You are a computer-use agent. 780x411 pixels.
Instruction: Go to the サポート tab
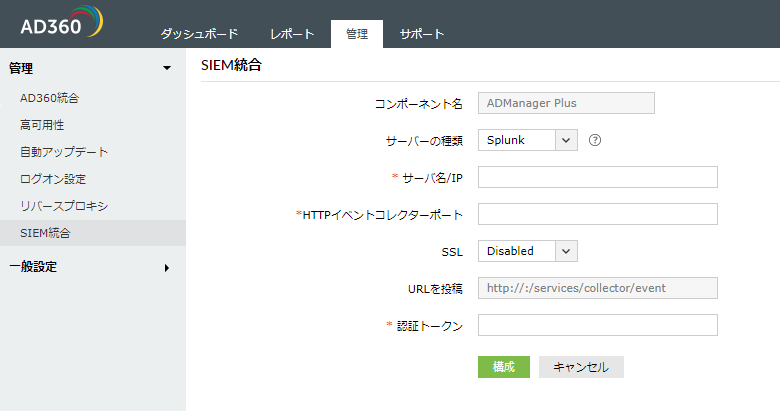click(422, 34)
